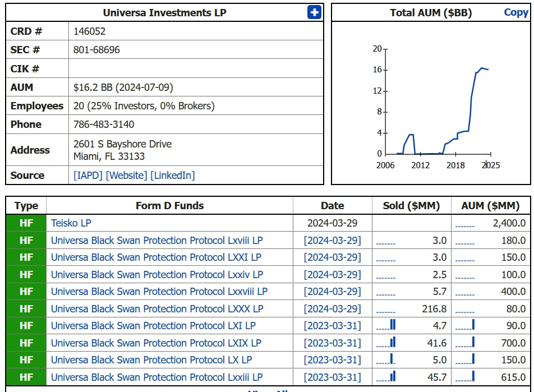The image size is (534, 392).
Task: Open Universa Black Swan Protection Protocol LXXI LP
Action: pyautogui.click(x=156, y=257)
